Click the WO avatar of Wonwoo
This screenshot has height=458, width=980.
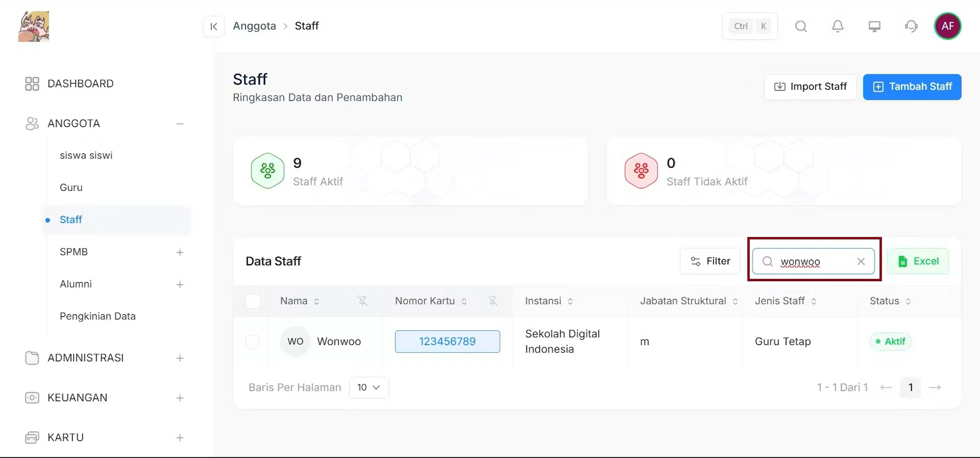pos(295,342)
